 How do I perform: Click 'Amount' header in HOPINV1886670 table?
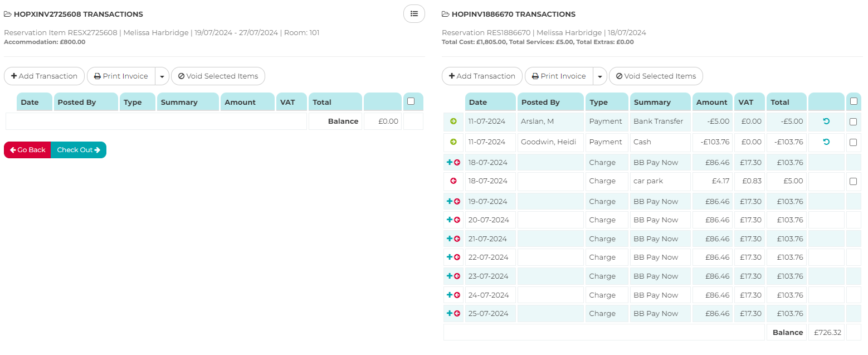coord(712,102)
